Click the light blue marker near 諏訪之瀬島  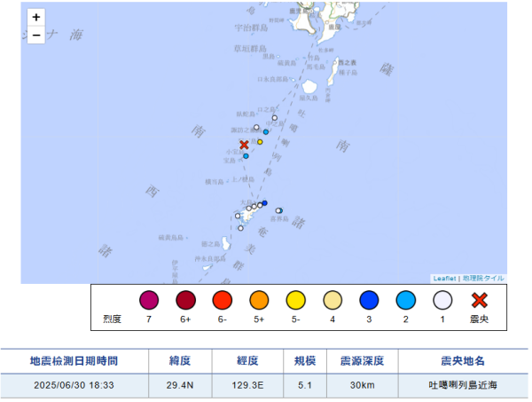pyautogui.click(x=266, y=132)
